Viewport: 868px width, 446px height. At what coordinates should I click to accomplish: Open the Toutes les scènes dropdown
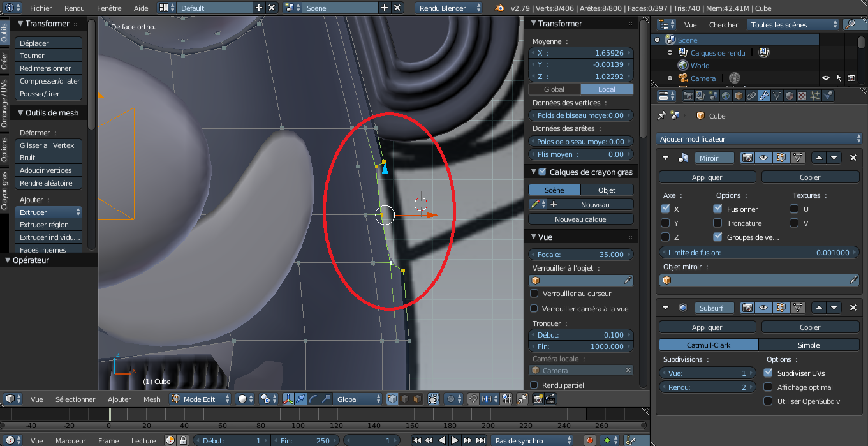tap(793, 25)
